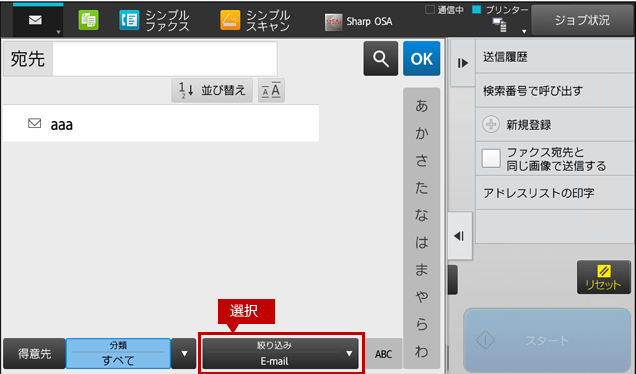Jump to や index
This screenshot has height=374, width=636.
point(421,297)
